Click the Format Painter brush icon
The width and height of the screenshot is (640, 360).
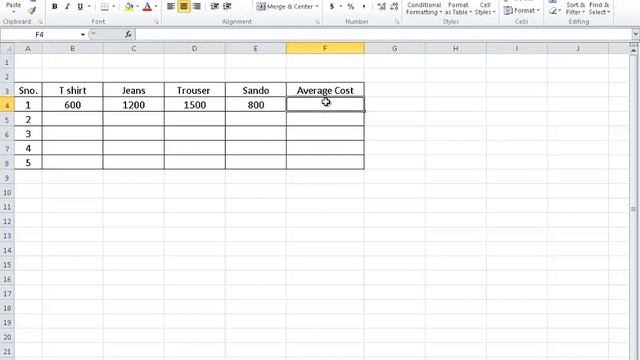(x=32, y=11)
